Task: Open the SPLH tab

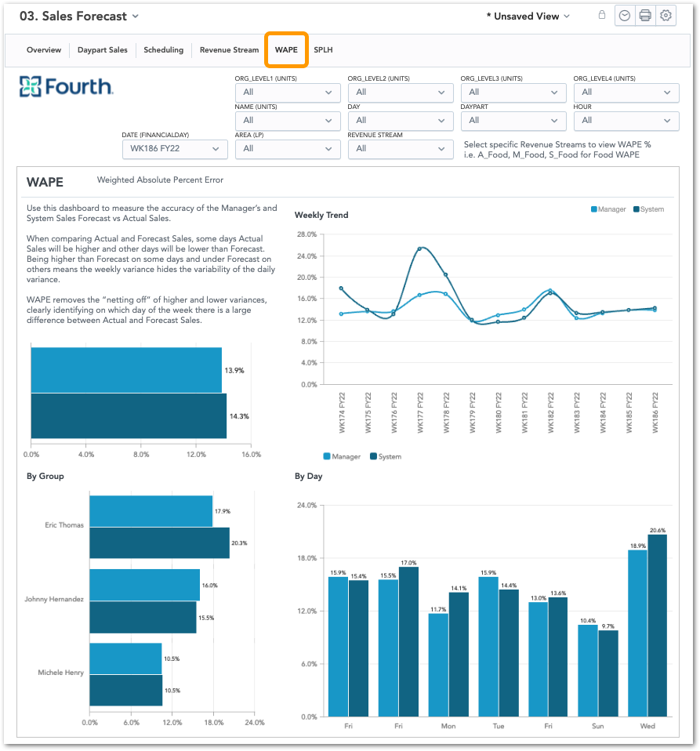Action: tap(323, 50)
